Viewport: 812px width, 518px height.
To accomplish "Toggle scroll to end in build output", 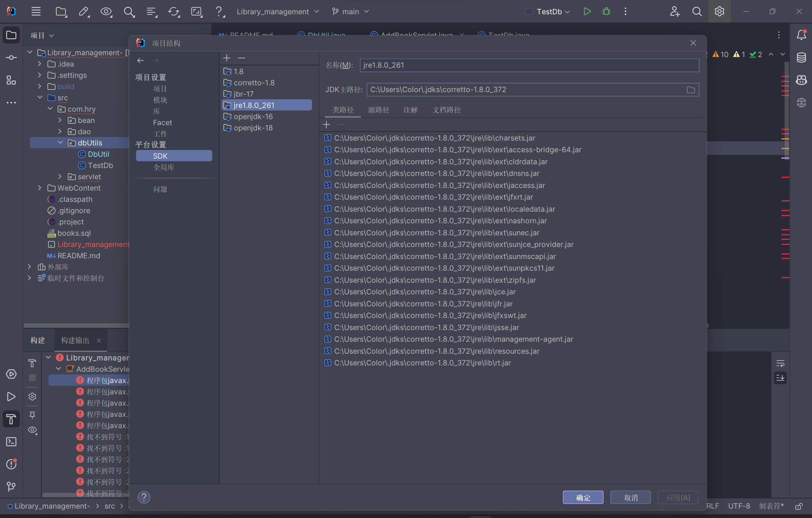I will tap(780, 378).
